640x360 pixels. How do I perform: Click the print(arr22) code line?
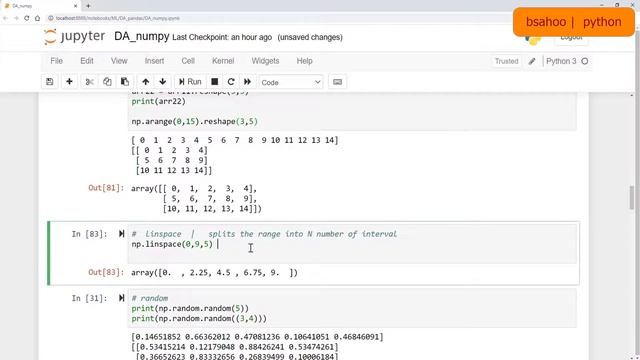pyautogui.click(x=158, y=101)
